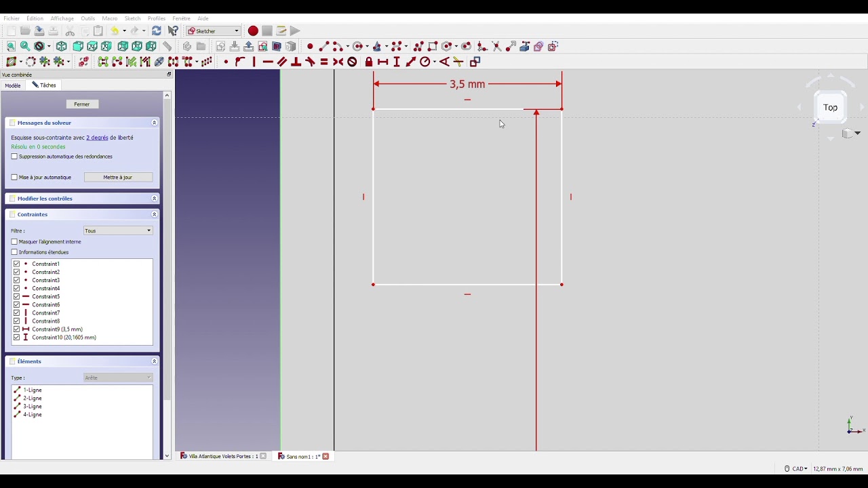
Task: Collapse the Éléments section
Action: [x=154, y=361]
